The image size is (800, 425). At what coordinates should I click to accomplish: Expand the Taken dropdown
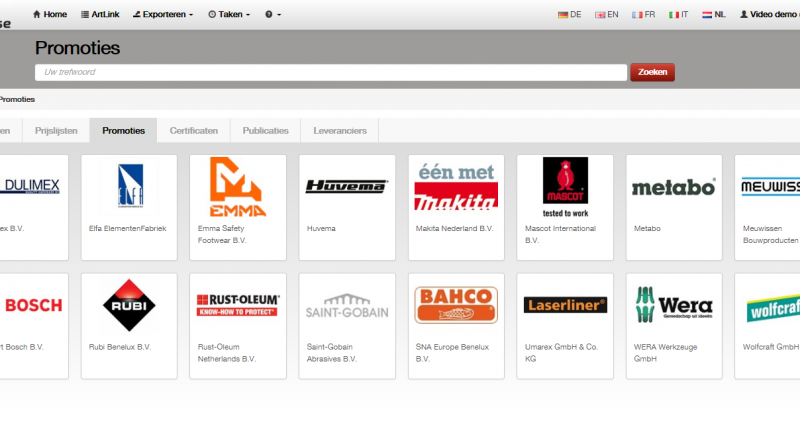coord(229,14)
